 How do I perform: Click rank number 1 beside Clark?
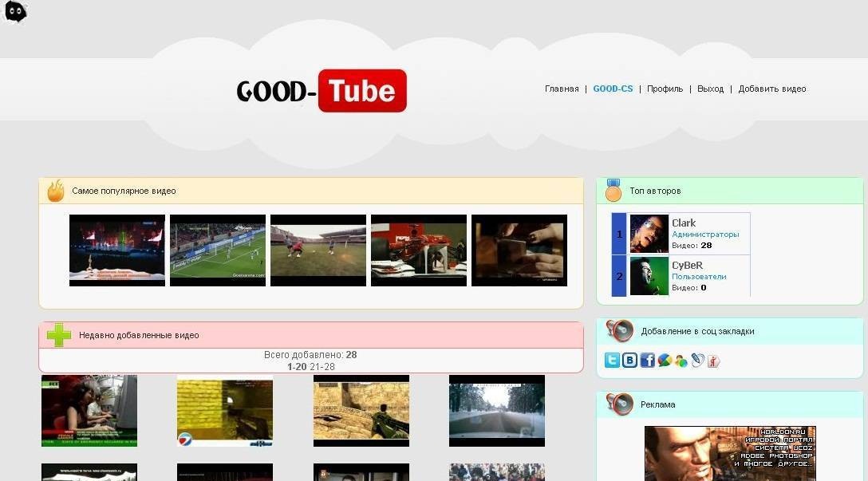coord(619,234)
